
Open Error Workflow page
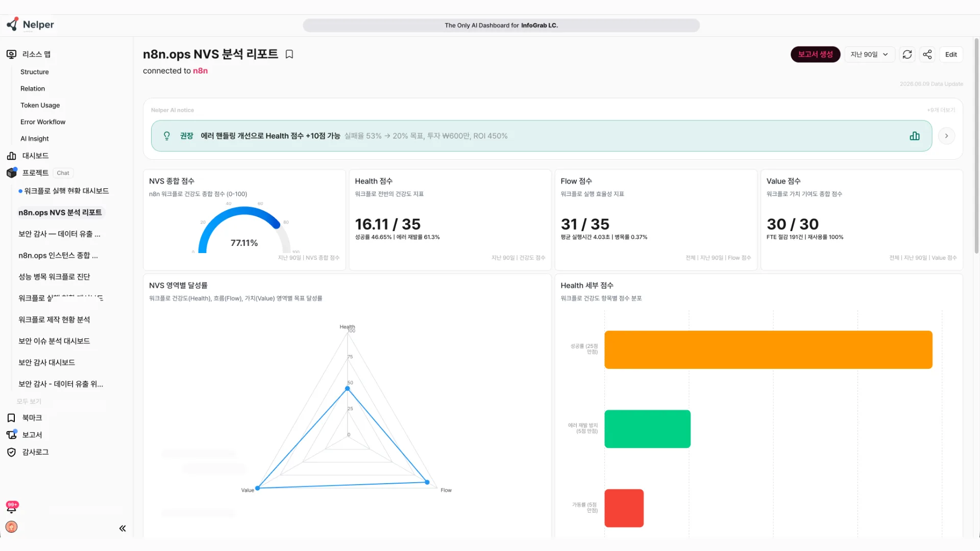point(43,122)
